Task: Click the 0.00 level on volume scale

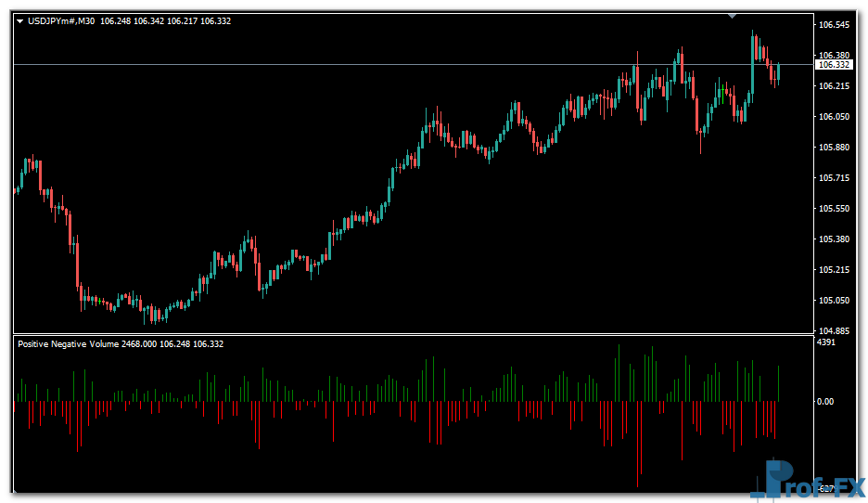Action: click(825, 402)
